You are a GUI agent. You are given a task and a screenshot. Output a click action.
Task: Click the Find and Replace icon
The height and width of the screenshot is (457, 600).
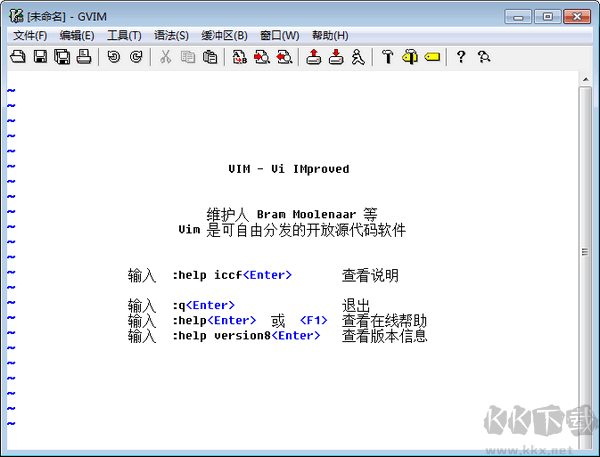(240, 57)
